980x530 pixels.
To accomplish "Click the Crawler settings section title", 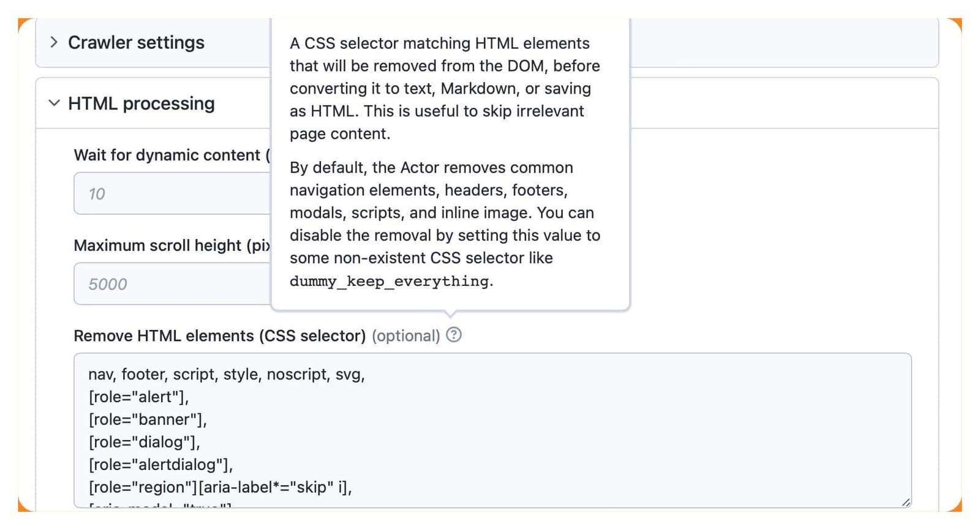I will [136, 42].
